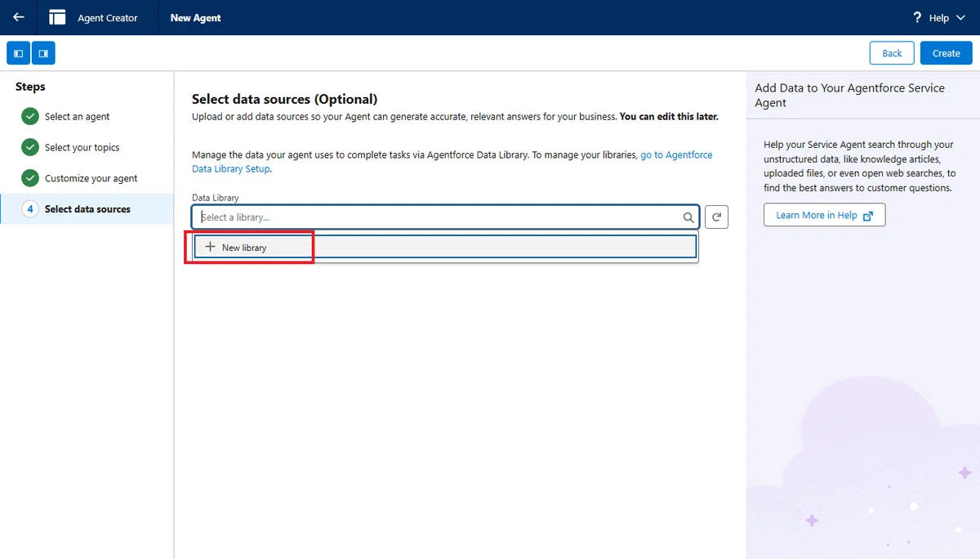Screen dimensions: 980x559
Task: Focus the Select a library combobox
Action: click(x=445, y=217)
